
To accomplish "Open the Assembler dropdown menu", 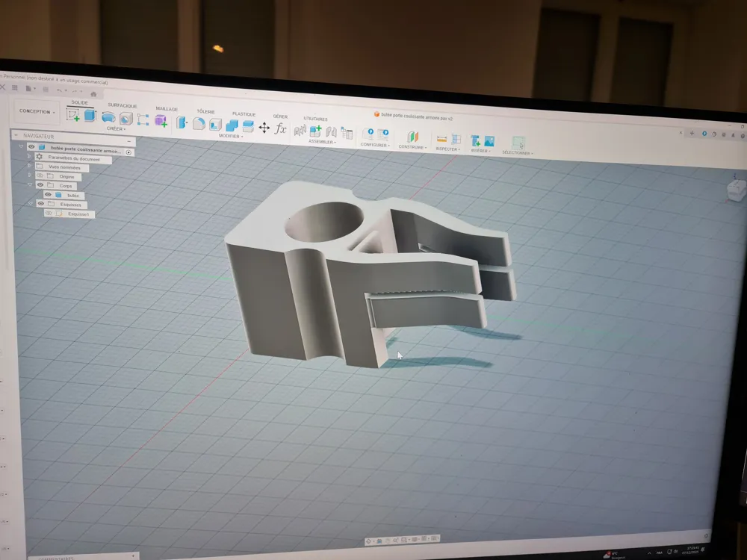I will coord(322,142).
